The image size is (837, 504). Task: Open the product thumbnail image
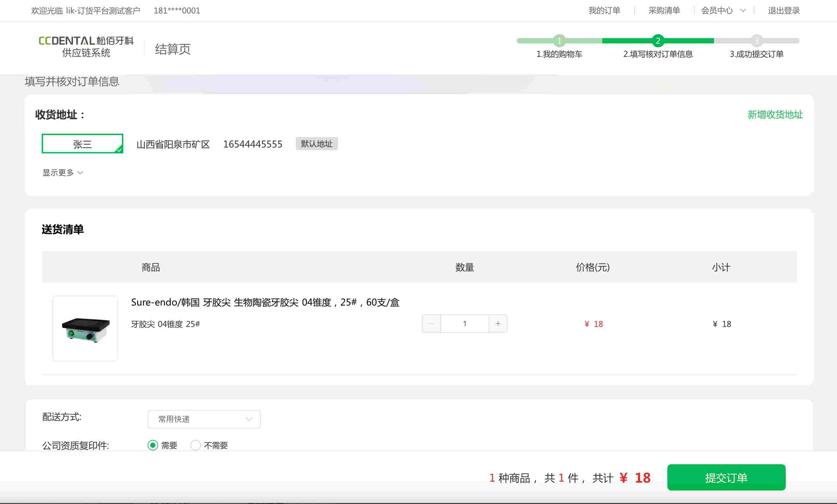tap(85, 328)
